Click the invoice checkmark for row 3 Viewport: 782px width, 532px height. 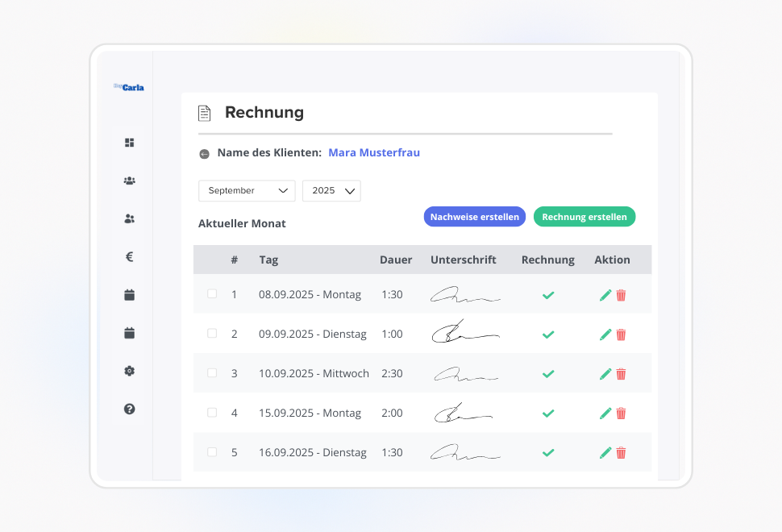[x=548, y=374]
